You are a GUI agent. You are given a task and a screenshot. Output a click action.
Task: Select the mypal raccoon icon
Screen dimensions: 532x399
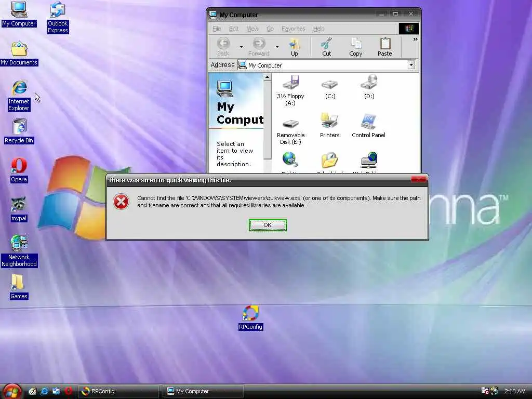coord(19,209)
